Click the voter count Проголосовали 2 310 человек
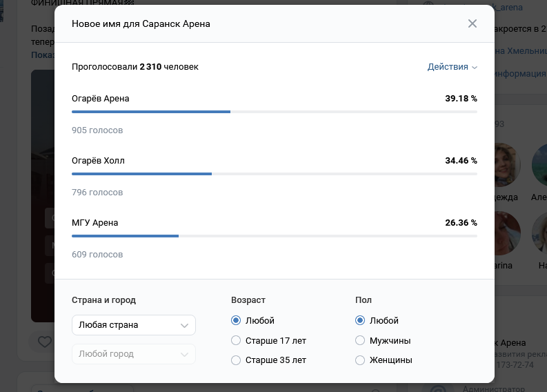547x392 pixels. click(x=135, y=67)
